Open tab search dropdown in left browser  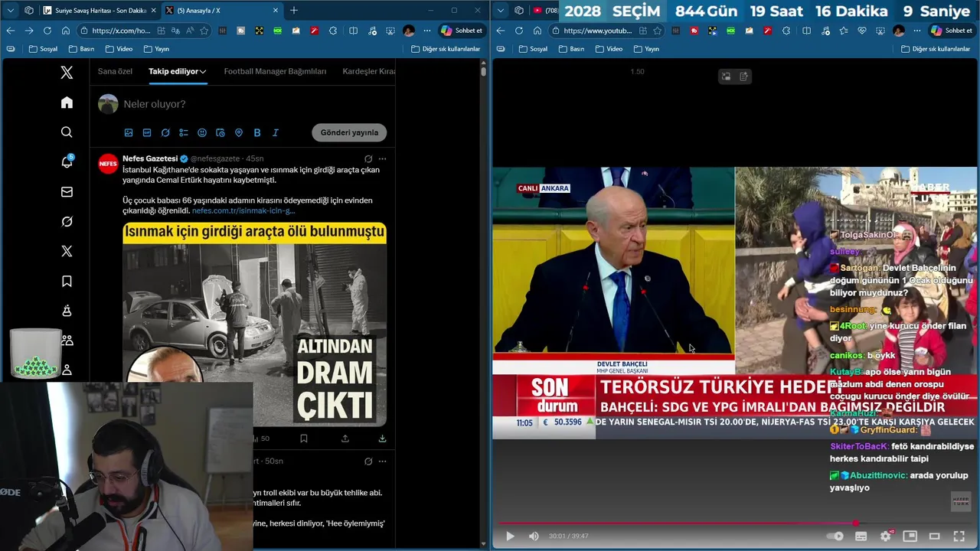[x=10, y=10]
